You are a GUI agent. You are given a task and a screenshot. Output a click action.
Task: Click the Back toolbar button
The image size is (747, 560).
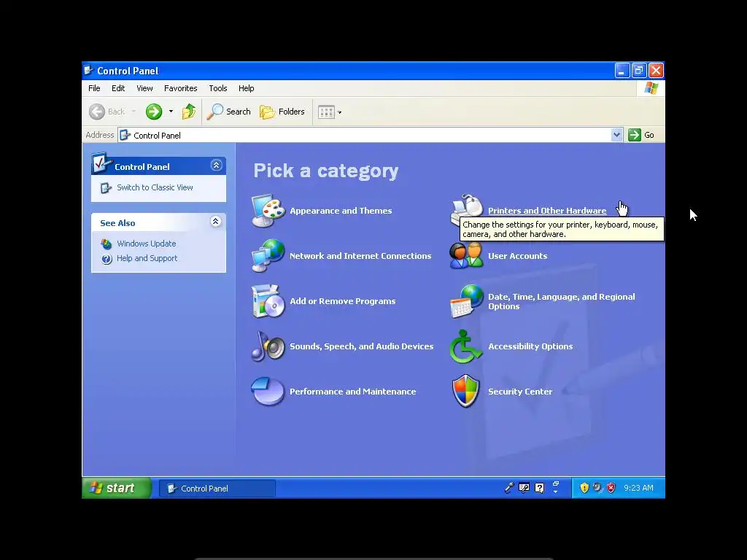click(x=107, y=112)
